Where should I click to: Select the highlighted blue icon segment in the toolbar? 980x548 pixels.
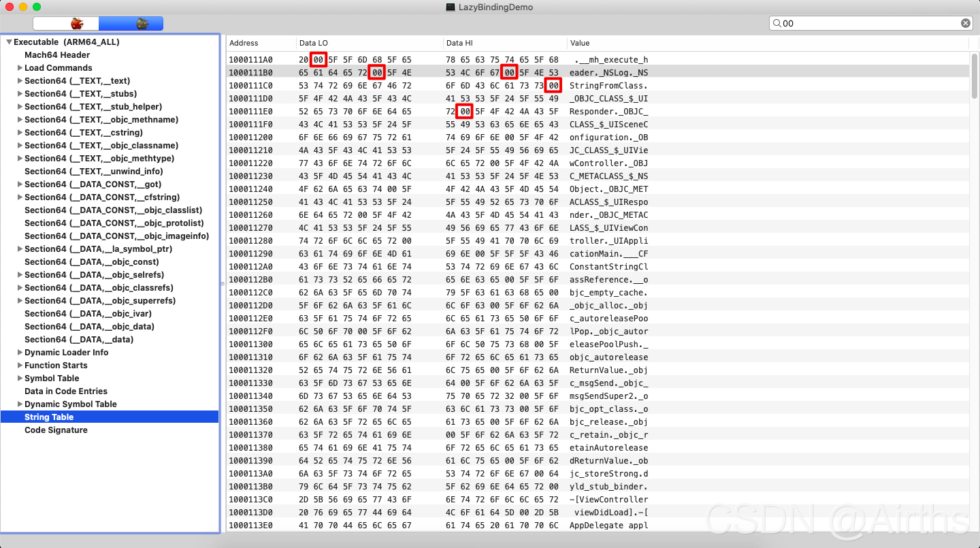131,24
